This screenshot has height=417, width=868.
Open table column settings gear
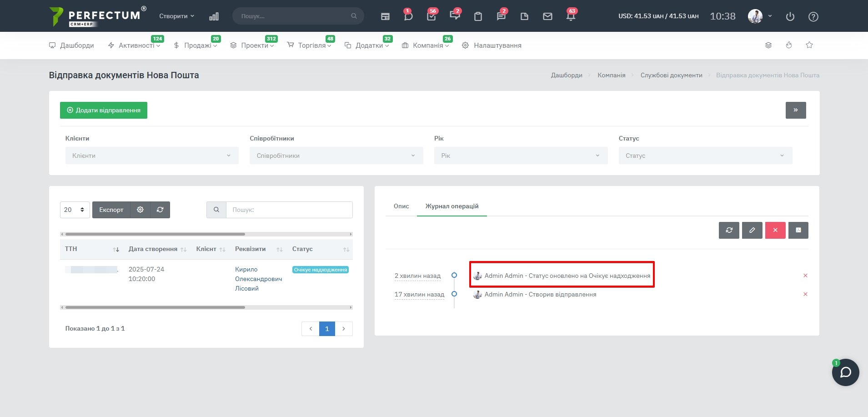click(x=140, y=210)
